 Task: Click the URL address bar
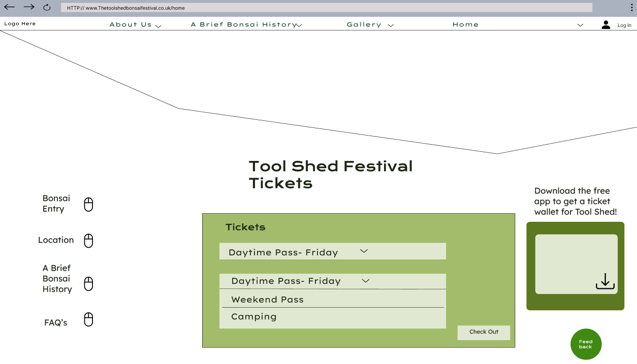[326, 8]
